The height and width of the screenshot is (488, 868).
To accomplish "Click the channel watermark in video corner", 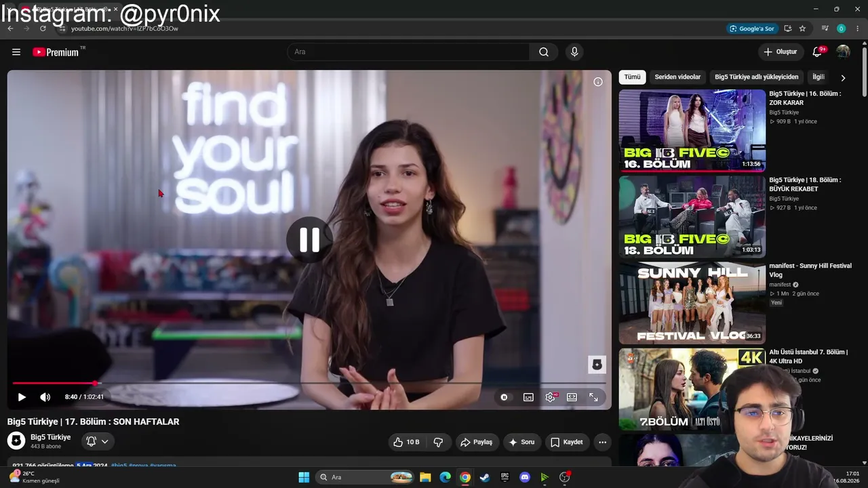I will pyautogui.click(x=597, y=365).
